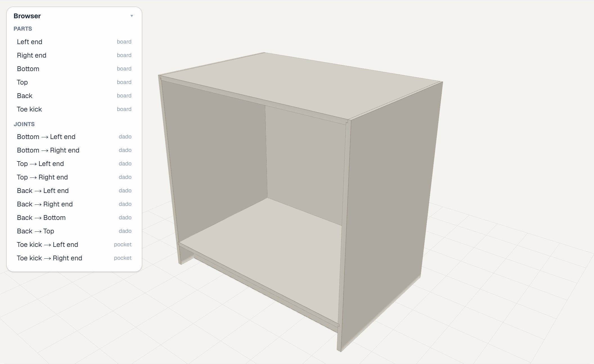Screen dimensions: 594x364
Task: Select the Bottom part row
Action: 74,69
